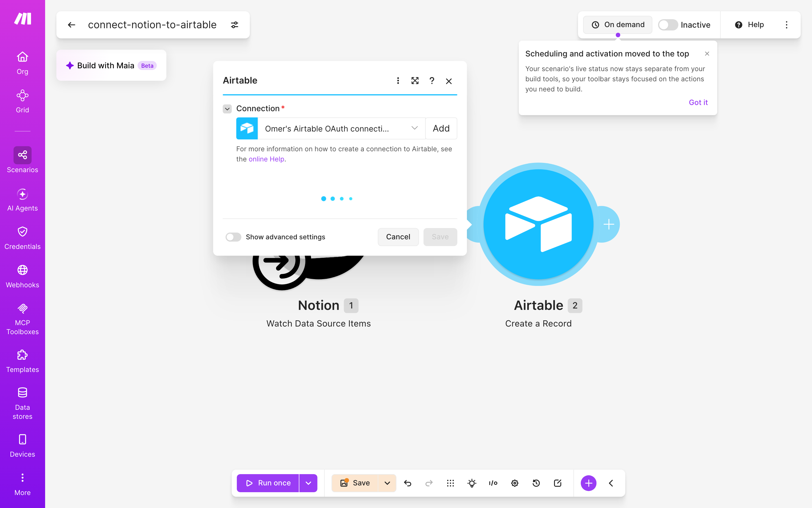Open scenario settings sliders icon by title
The height and width of the screenshot is (508, 812).
235,25
